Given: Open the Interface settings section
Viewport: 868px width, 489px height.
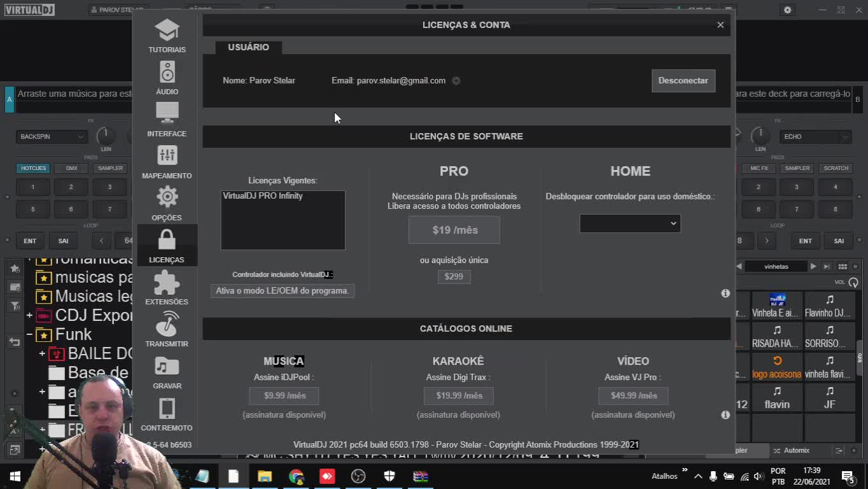Looking at the screenshot, I should coord(167,120).
